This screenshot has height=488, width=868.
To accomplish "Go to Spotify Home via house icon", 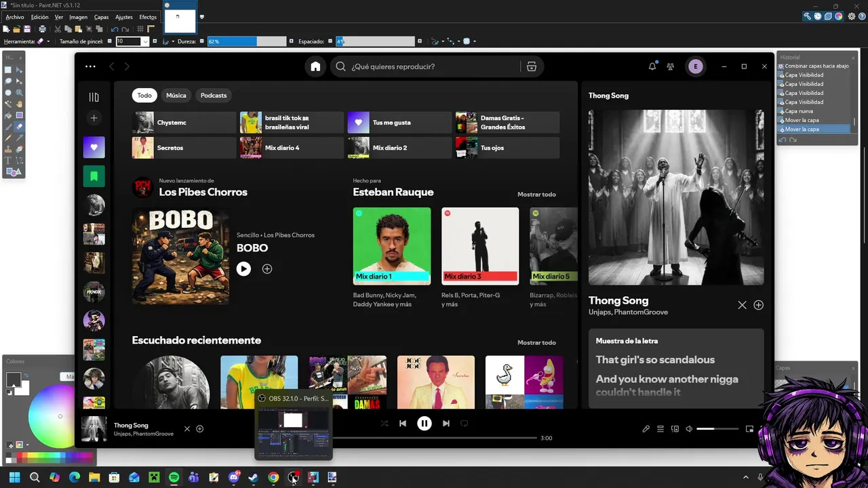I will 315,66.
